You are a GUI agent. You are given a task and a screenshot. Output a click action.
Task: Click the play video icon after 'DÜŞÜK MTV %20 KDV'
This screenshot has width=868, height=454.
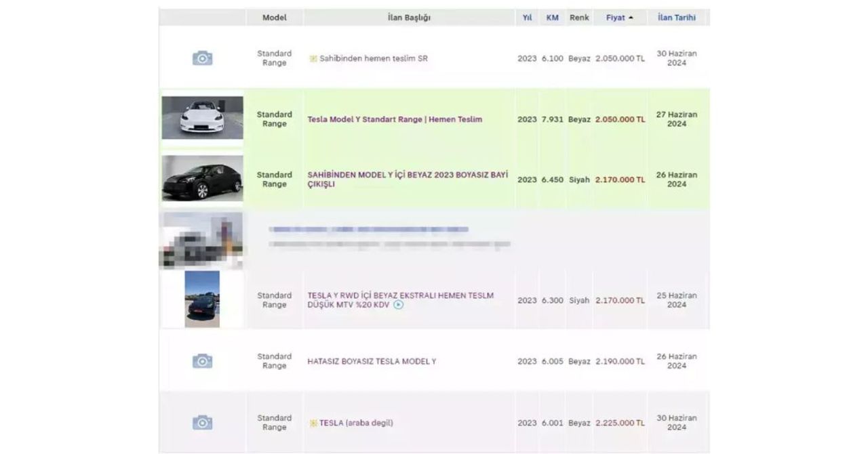coord(399,305)
